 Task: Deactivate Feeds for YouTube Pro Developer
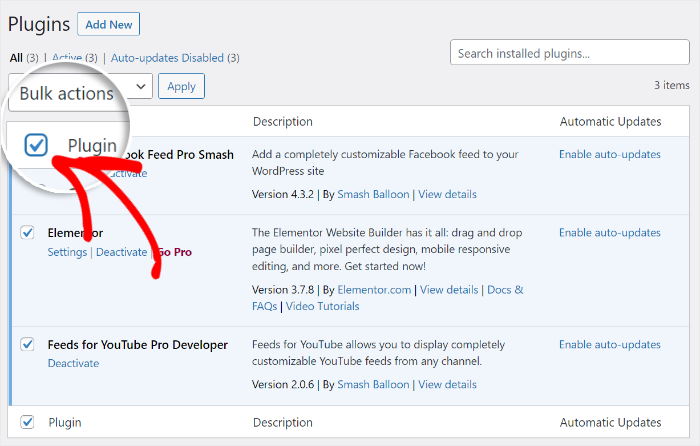click(x=73, y=363)
